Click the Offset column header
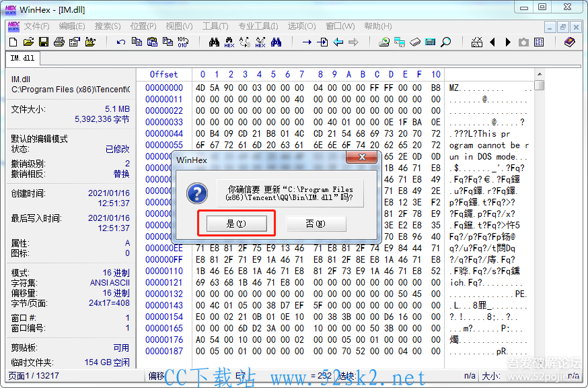 [x=164, y=74]
